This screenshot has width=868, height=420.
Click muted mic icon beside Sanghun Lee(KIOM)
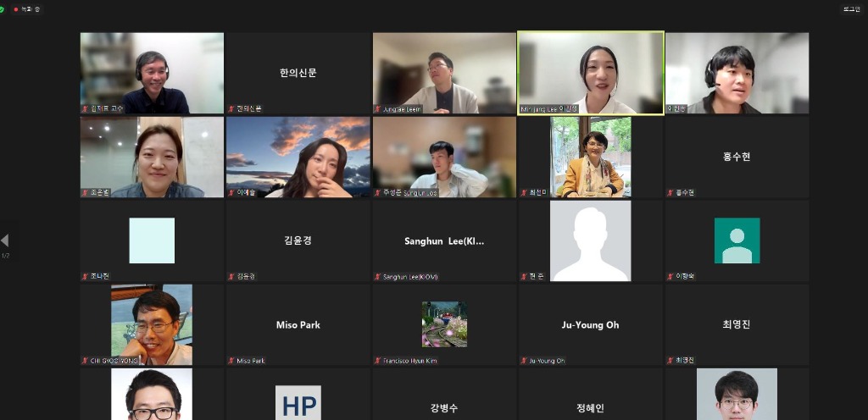tap(378, 276)
